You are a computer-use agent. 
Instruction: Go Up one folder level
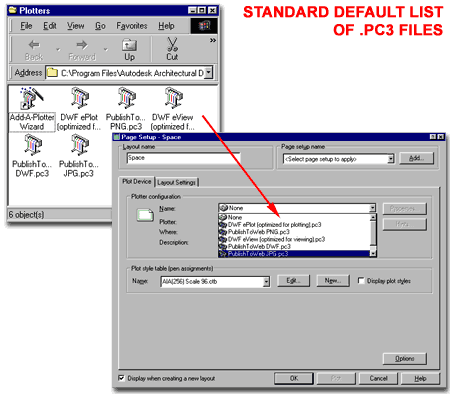point(129,50)
